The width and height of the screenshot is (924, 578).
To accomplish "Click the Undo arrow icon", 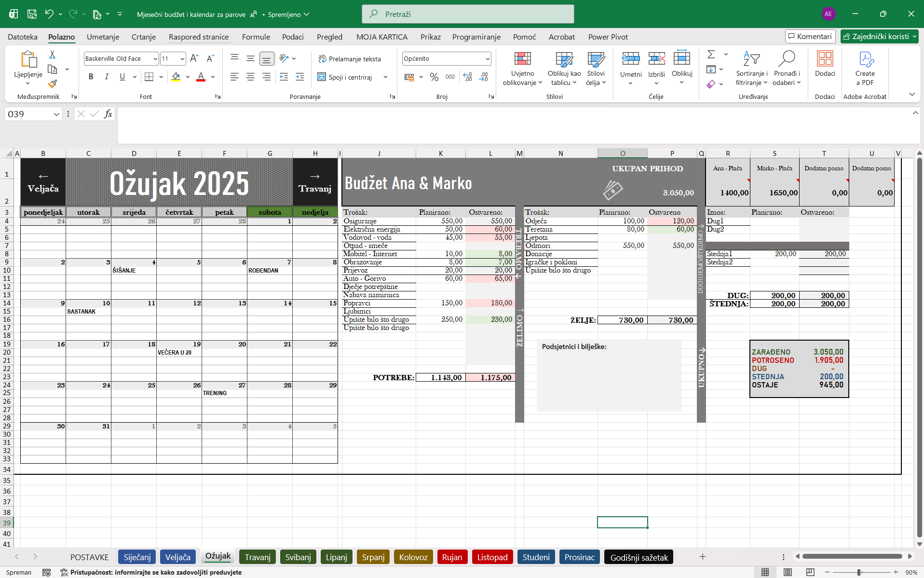I will click(x=49, y=14).
